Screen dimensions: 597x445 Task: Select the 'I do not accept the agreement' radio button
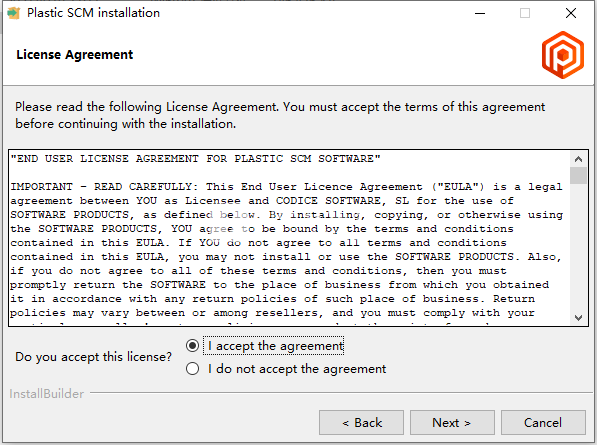click(192, 368)
